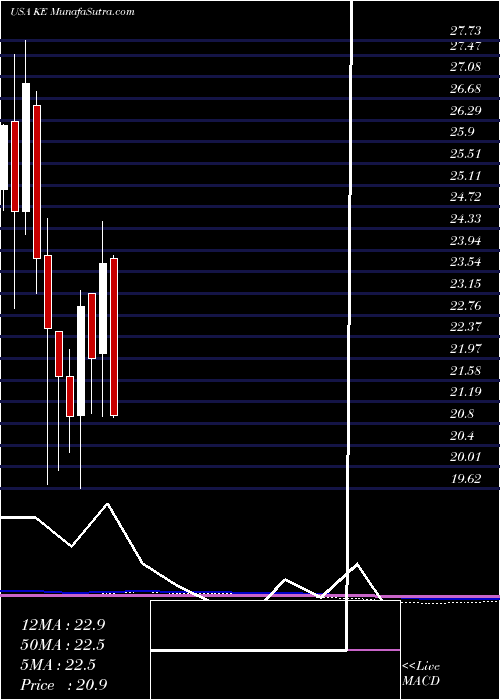Click the 20.4 price axis label

(462, 436)
